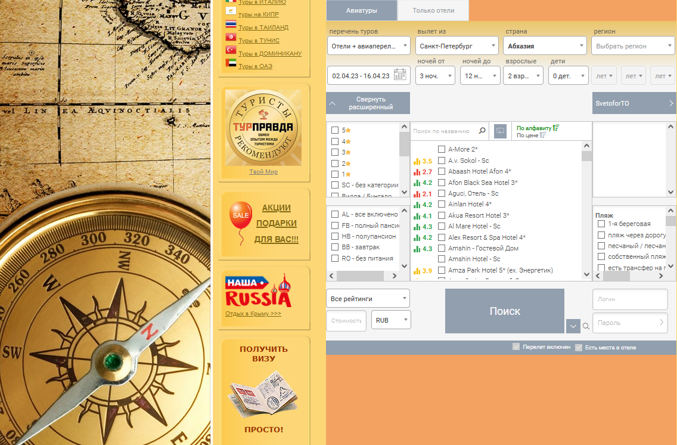677x445 pixels.
Task: Open the Наша Russia banner
Action: pyautogui.click(x=258, y=291)
